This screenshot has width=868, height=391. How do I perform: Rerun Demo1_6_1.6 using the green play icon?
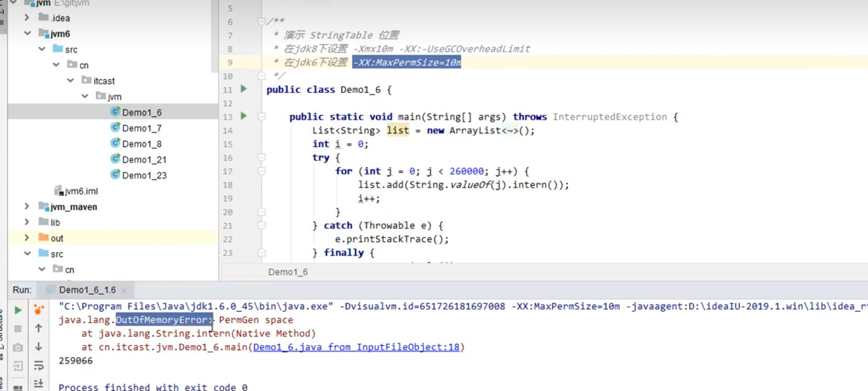coord(18,310)
